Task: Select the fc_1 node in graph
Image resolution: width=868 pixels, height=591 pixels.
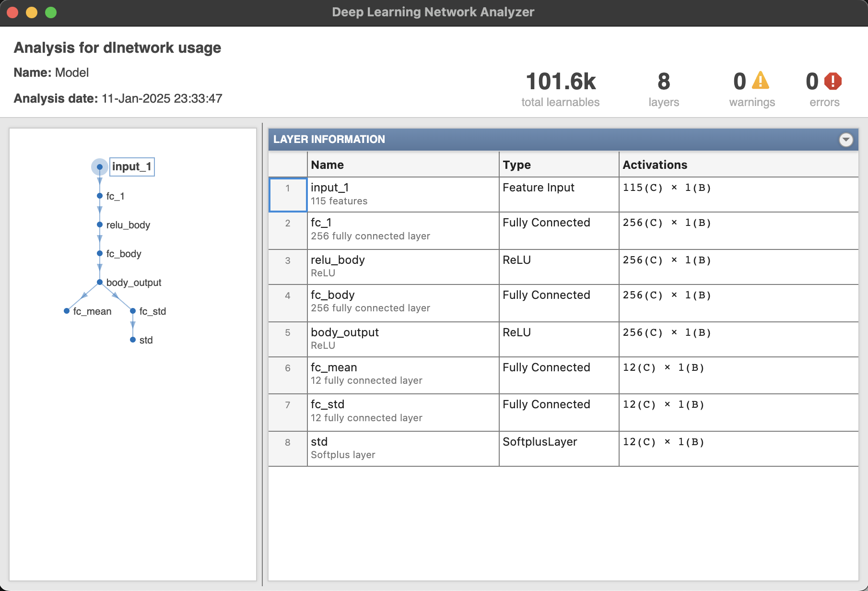Action: (100, 196)
